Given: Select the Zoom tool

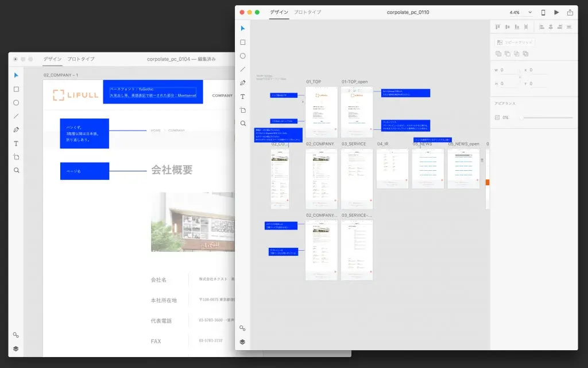Looking at the screenshot, I should click(x=242, y=123).
